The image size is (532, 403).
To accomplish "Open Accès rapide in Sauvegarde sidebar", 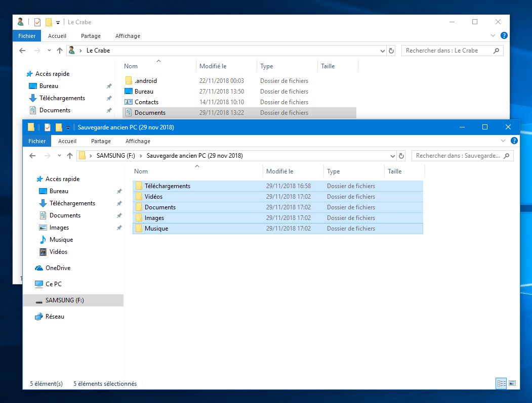I will 62,179.
